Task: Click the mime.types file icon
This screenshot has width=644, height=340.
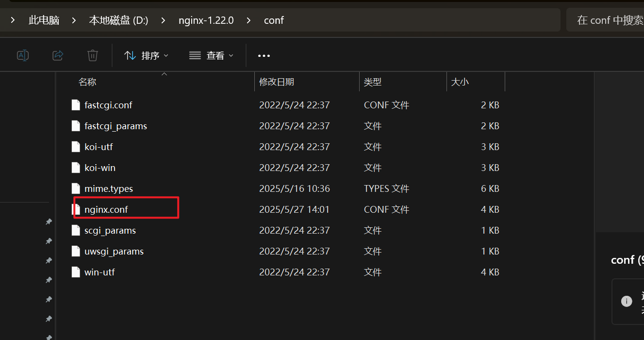Action: point(76,188)
